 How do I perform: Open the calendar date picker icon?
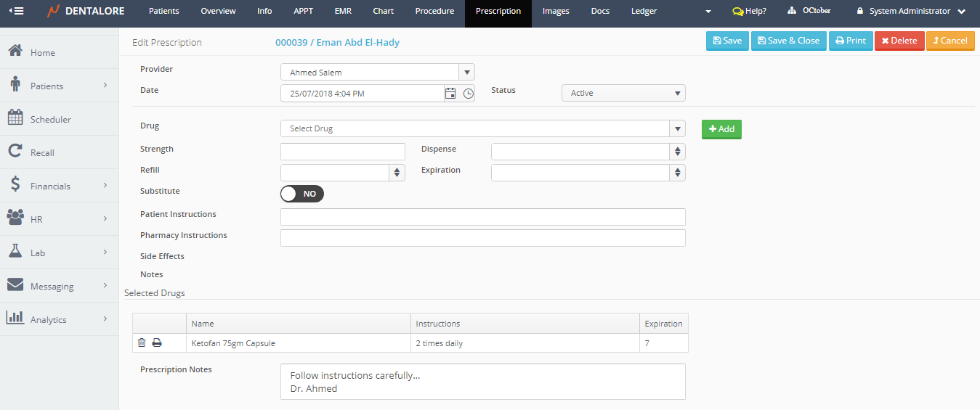point(450,93)
